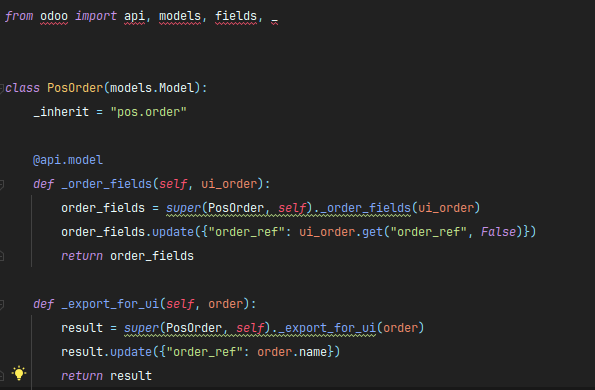Click fold end marker beside return order_fields
Image resolution: width=595 pixels, height=390 pixels.
tap(2, 256)
